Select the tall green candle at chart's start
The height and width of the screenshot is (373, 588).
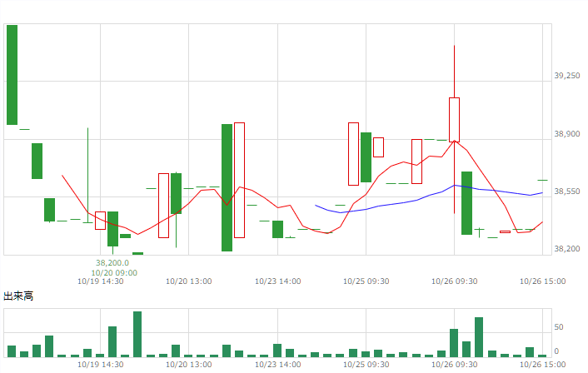tap(12, 75)
